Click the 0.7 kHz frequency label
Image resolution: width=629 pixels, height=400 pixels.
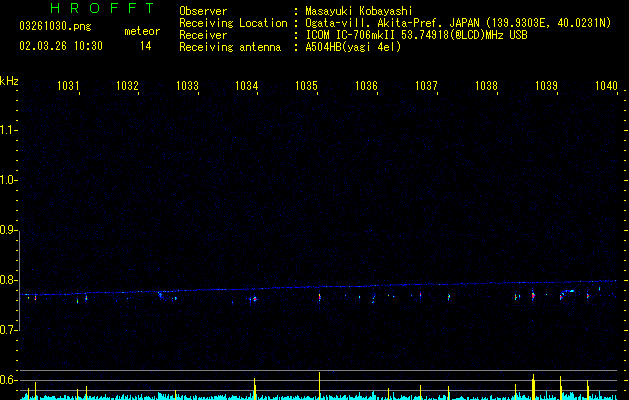point(8,330)
